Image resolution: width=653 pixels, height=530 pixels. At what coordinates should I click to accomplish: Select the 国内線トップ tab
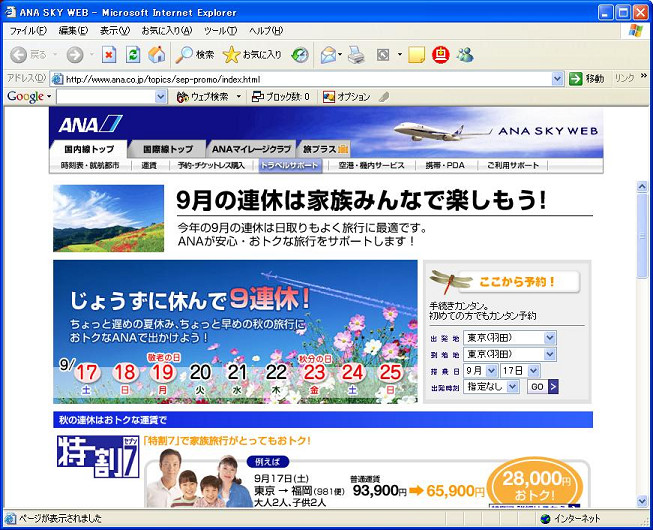pos(89,149)
